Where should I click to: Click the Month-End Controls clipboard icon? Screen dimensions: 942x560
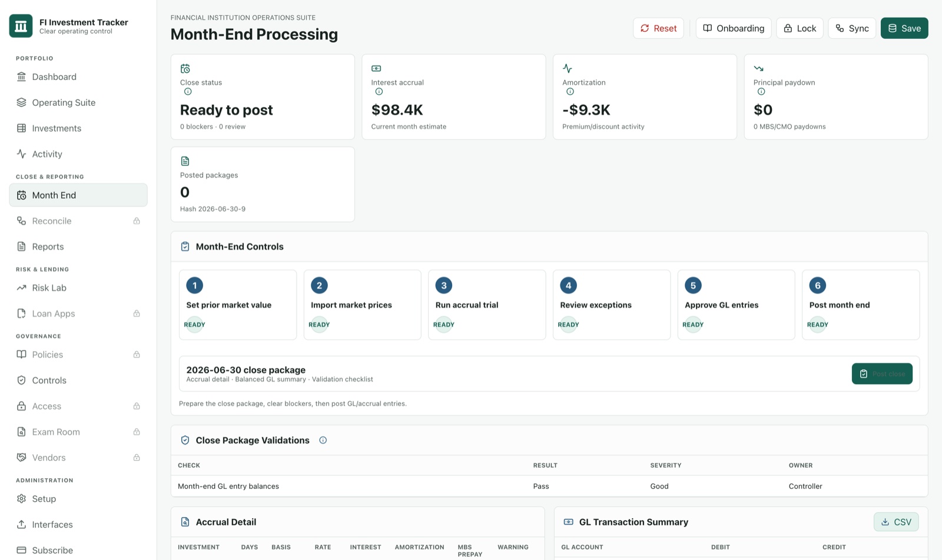[x=185, y=246]
